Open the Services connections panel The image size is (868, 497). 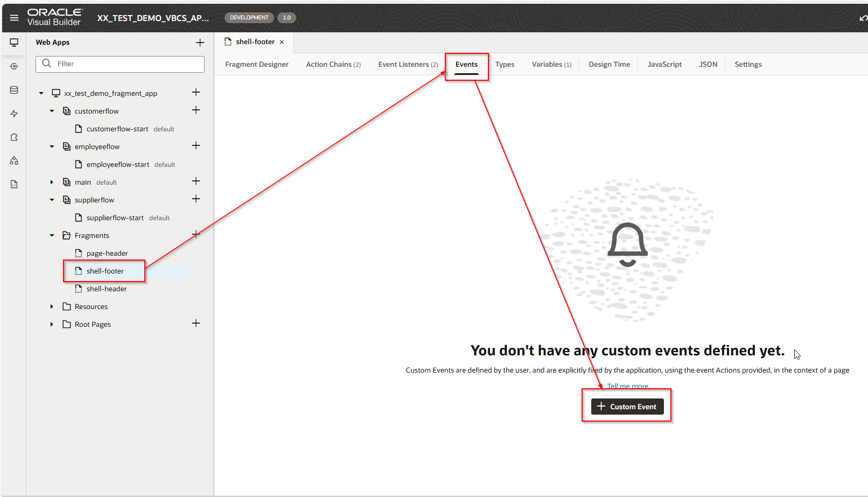coord(13,66)
